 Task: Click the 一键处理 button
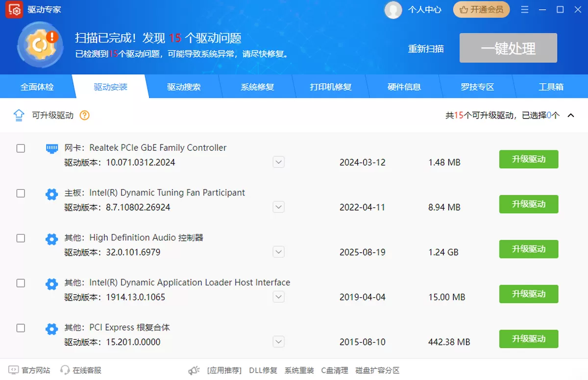(508, 48)
